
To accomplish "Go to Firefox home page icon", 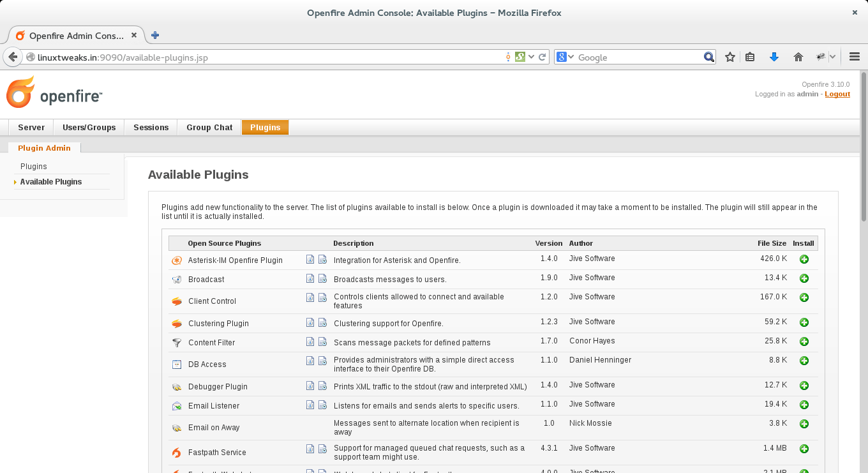I will click(x=798, y=57).
